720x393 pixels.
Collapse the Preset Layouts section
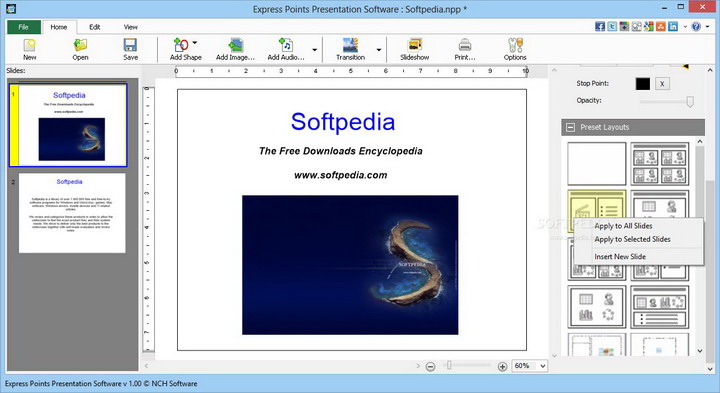pos(570,127)
